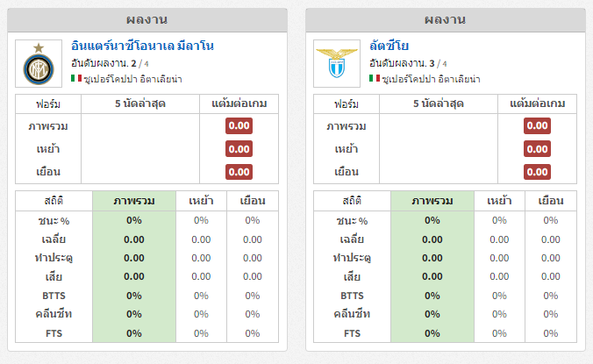
Task: Click Italian flag icon under Inter Milan
Action: tap(76, 78)
